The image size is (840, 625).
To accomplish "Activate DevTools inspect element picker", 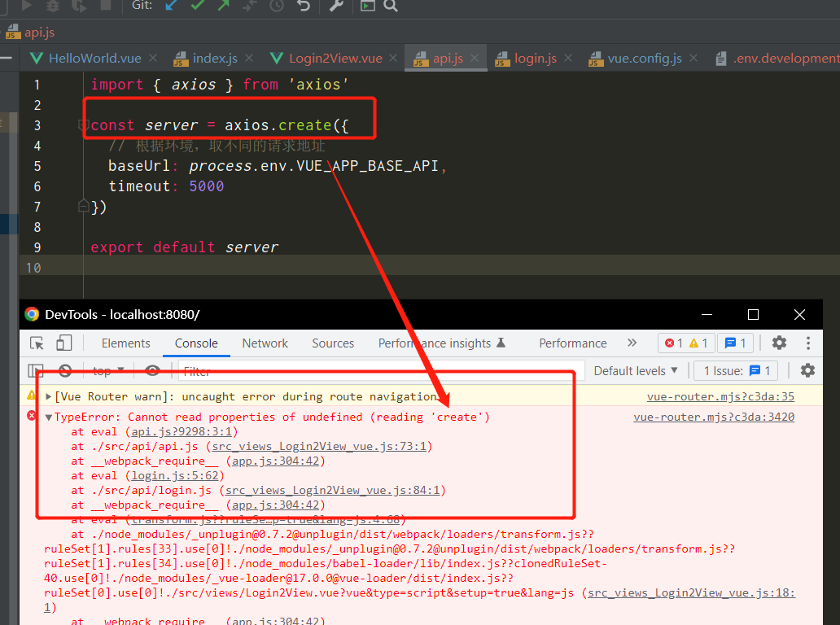I will (x=37, y=343).
